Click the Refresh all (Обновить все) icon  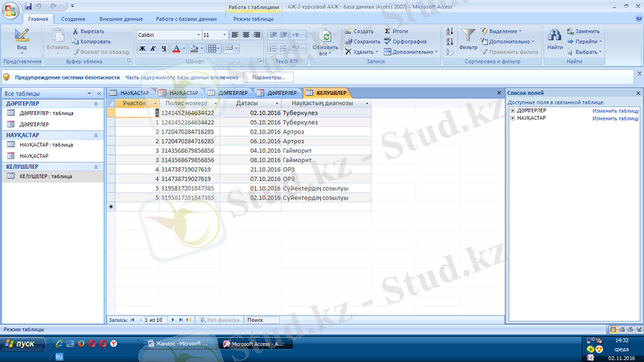(326, 38)
